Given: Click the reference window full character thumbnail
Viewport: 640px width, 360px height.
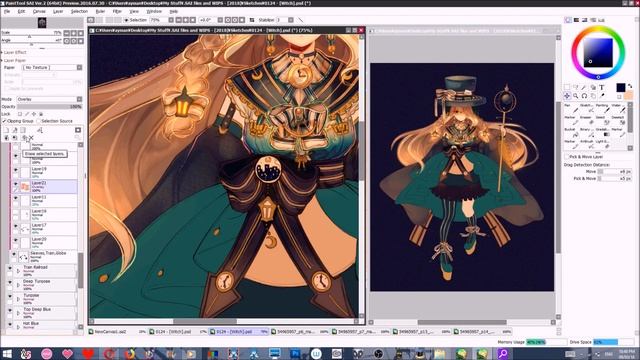Looking at the screenshot, I should (x=462, y=177).
